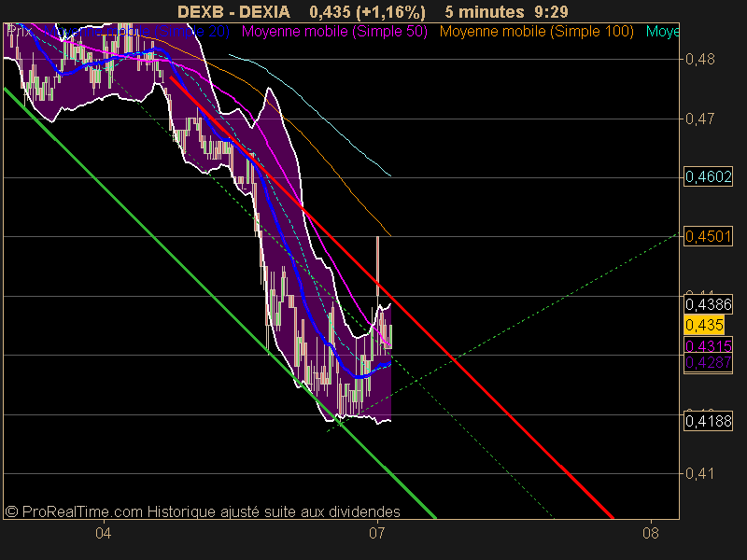Click the 0,4315 magenta price tag
This screenshot has width=747, height=560.
point(708,346)
